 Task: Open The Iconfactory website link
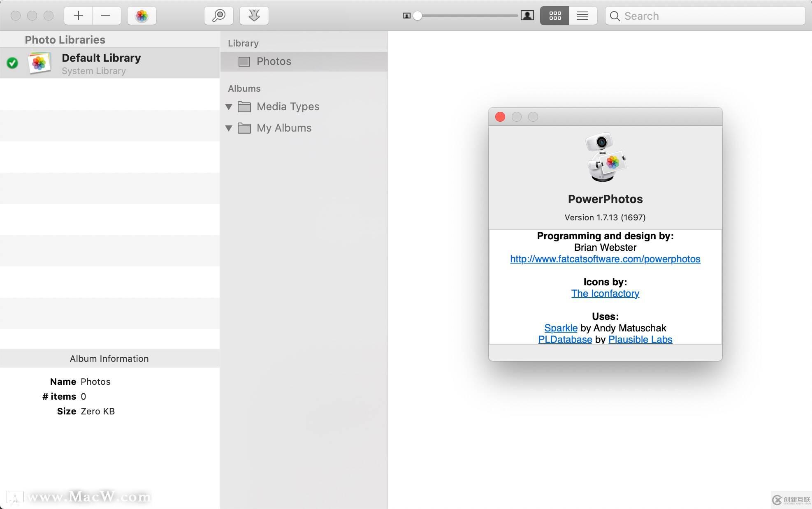pos(605,293)
